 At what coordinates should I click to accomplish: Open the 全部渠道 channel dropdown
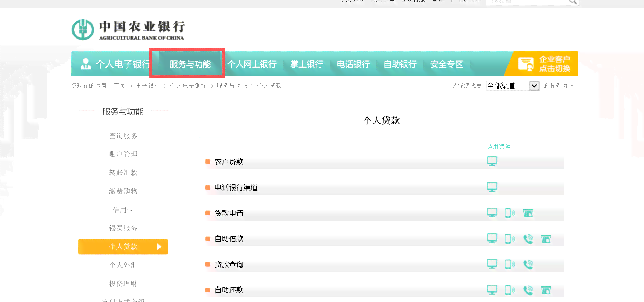click(x=512, y=86)
